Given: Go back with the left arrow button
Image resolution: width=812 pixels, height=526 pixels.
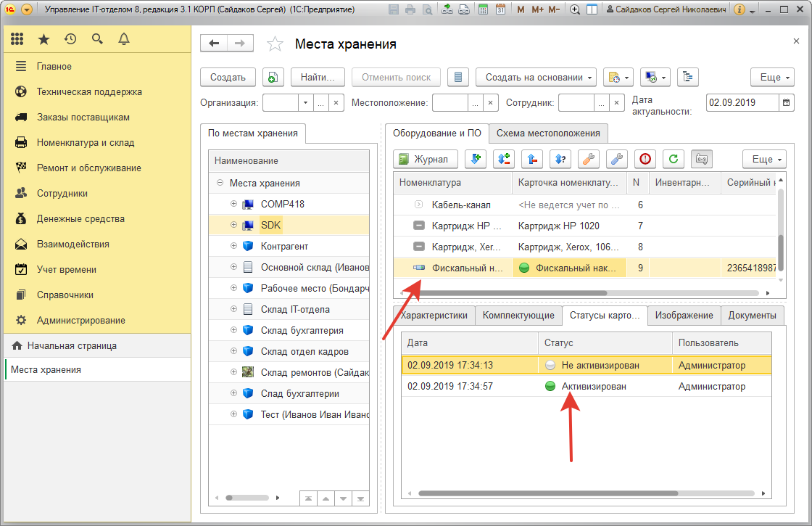Looking at the screenshot, I should pos(214,44).
